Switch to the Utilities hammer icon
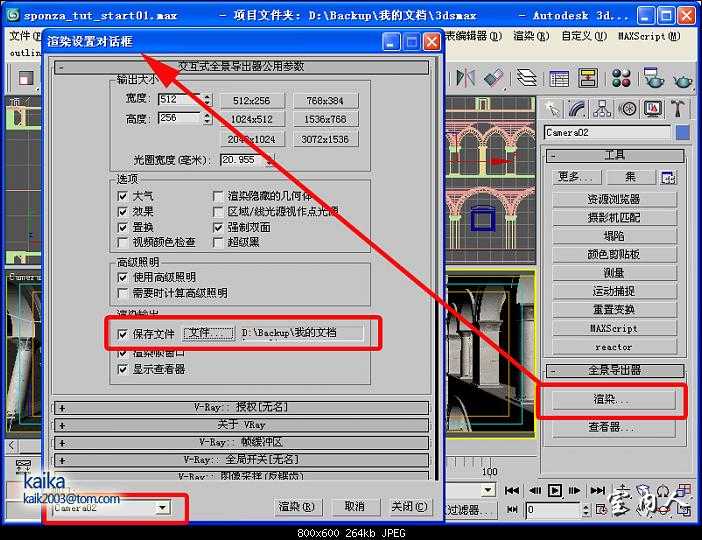 pyautogui.click(x=678, y=109)
